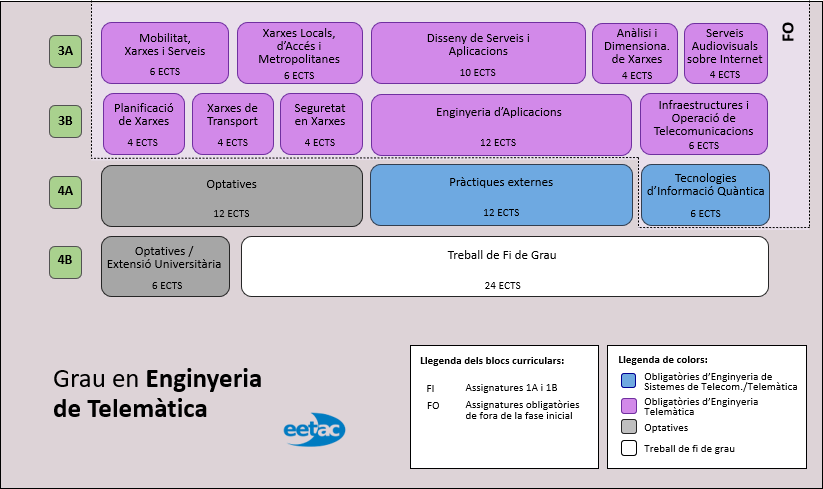Open Seguretat en Xarxes course box
This screenshot has width=823, height=489.
(320, 124)
